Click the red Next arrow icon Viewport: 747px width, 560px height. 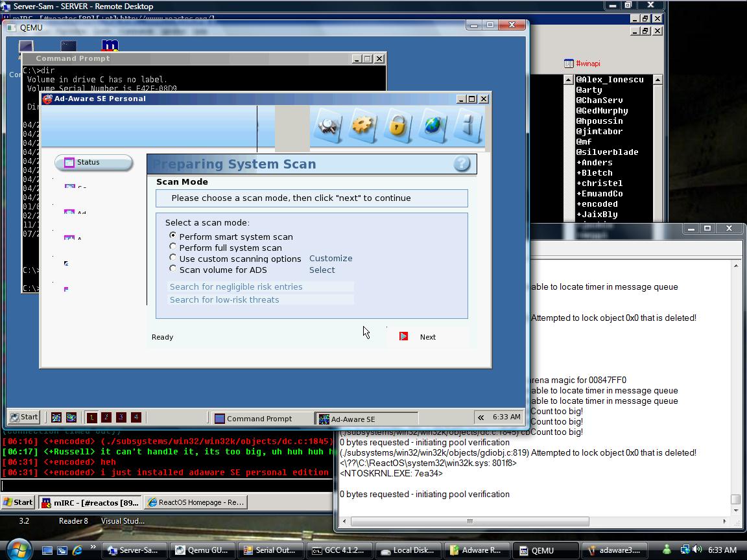coord(403,336)
